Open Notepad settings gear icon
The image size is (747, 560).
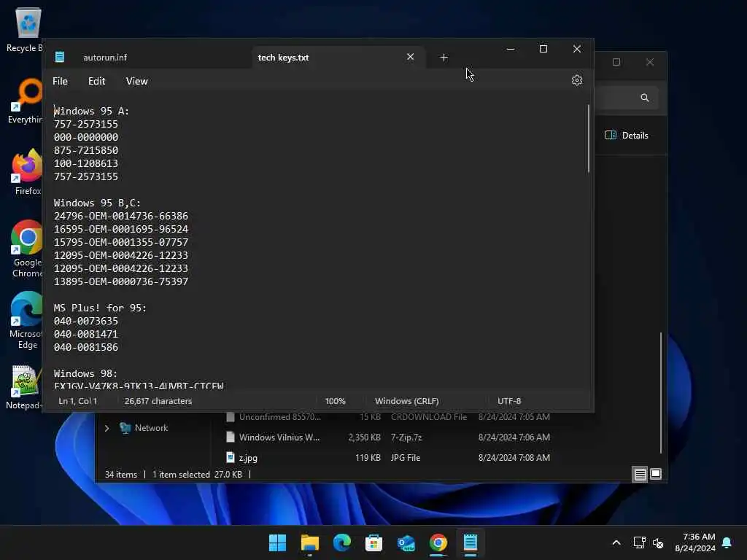[x=576, y=80]
